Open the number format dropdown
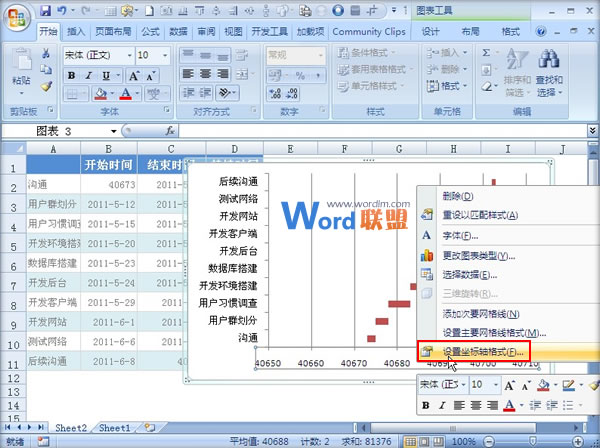 click(321, 55)
